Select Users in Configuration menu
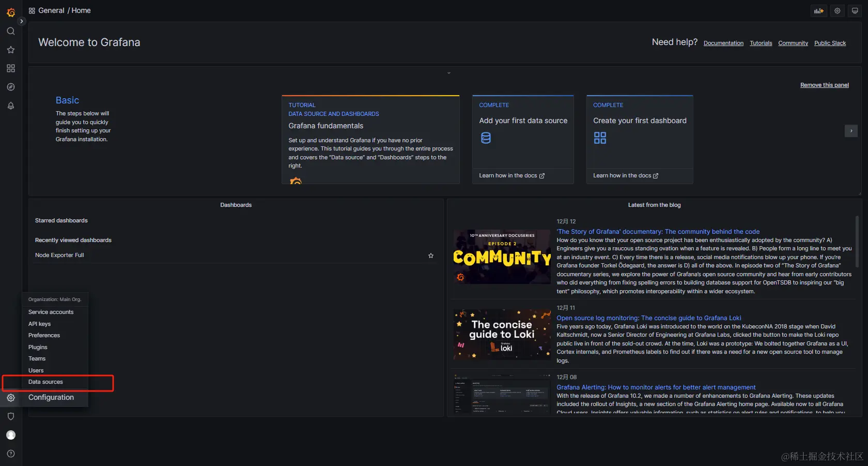Image resolution: width=868 pixels, height=466 pixels. click(x=36, y=371)
